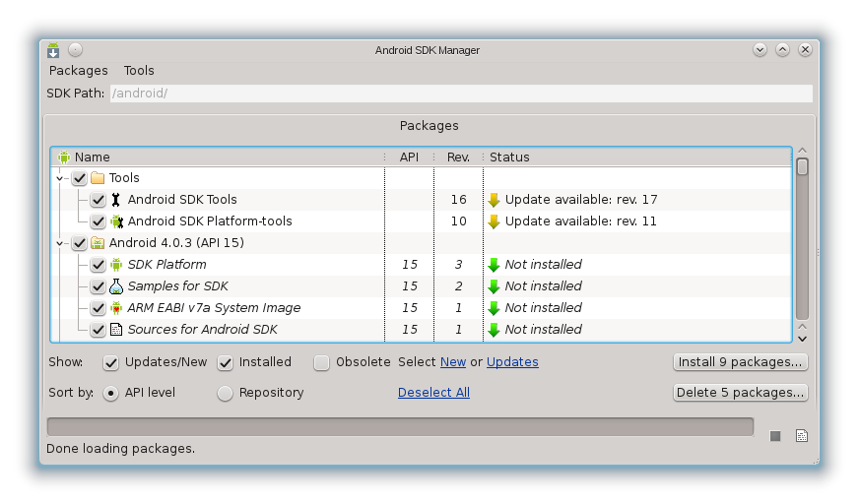The width and height of the screenshot is (859, 504).
Task: Click the Tools folder icon
Action: coord(98,178)
